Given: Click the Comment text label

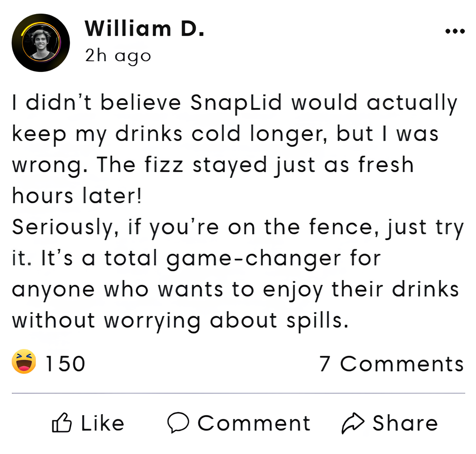Looking at the screenshot, I should [254, 423].
